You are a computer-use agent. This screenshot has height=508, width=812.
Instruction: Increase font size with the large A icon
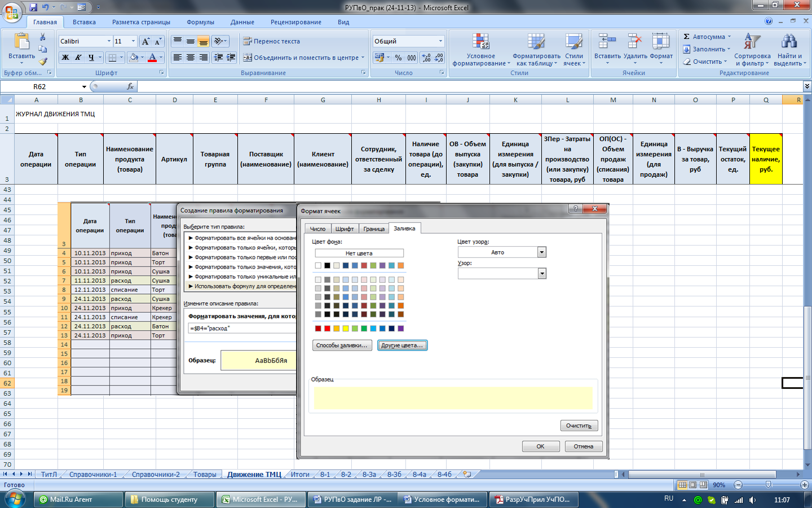coord(145,41)
